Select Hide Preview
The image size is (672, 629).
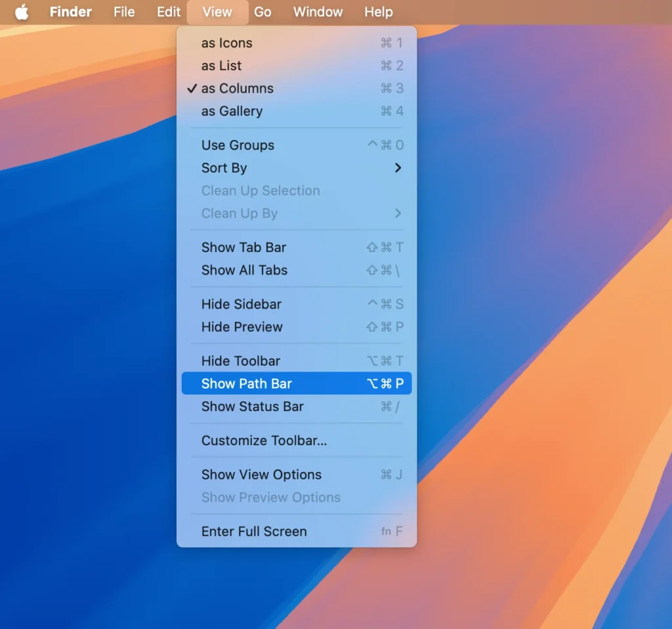point(297,327)
